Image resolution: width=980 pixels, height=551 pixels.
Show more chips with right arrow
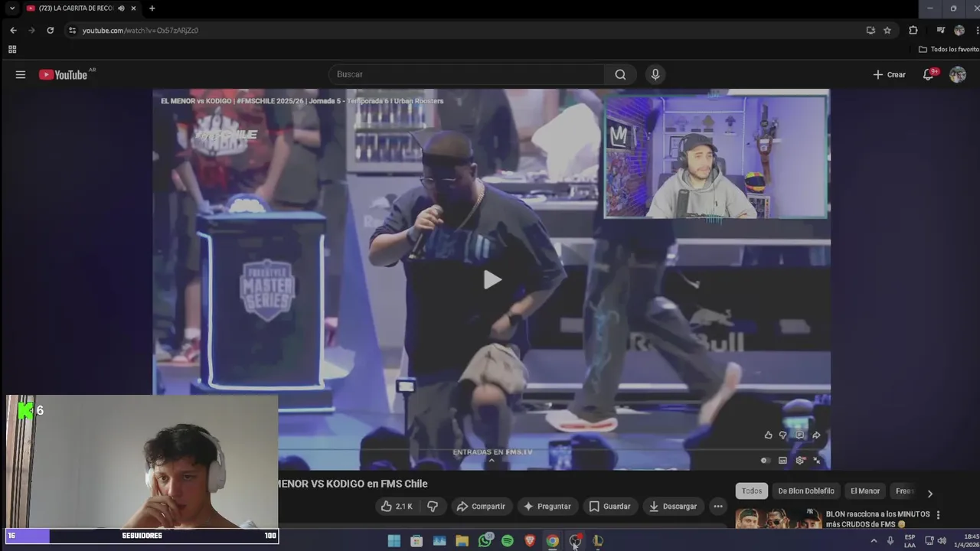click(929, 494)
